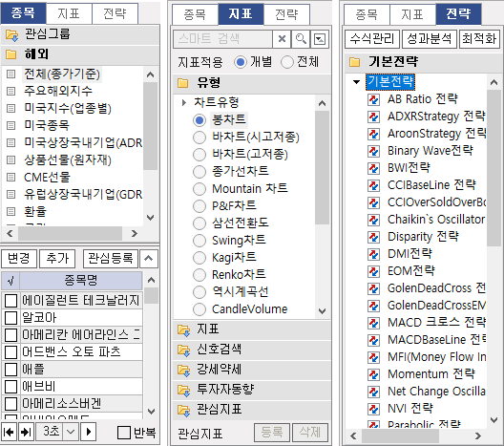The image size is (504, 446).
Task: Choose the 전체 indicator apply option
Action: pos(286,62)
